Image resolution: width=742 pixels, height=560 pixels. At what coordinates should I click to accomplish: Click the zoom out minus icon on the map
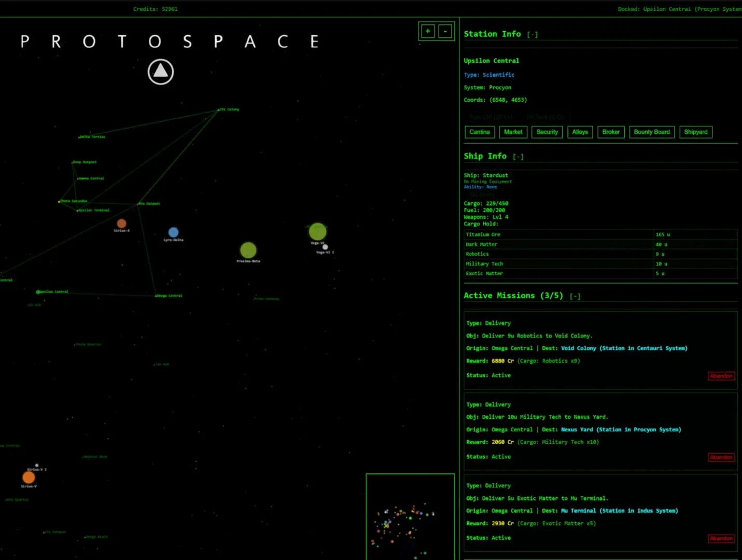point(445,31)
